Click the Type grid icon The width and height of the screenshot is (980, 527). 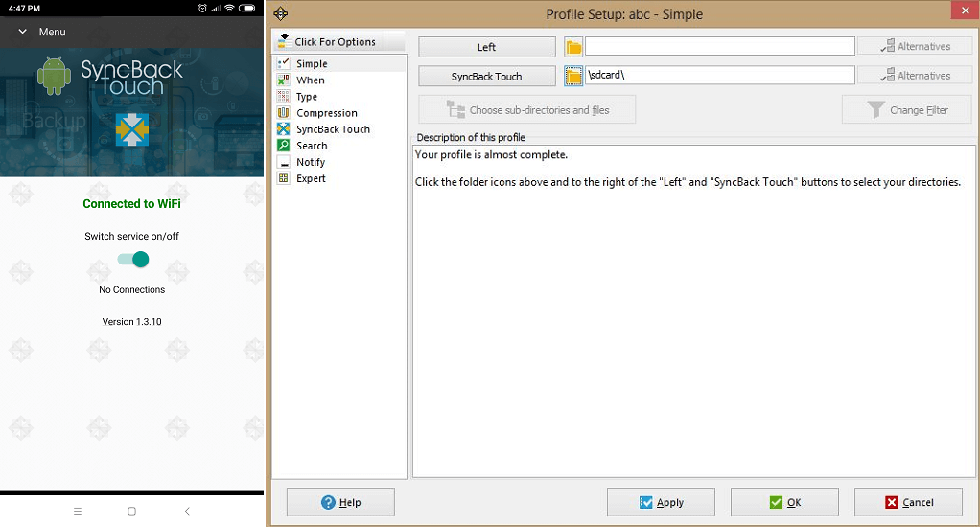pos(284,96)
